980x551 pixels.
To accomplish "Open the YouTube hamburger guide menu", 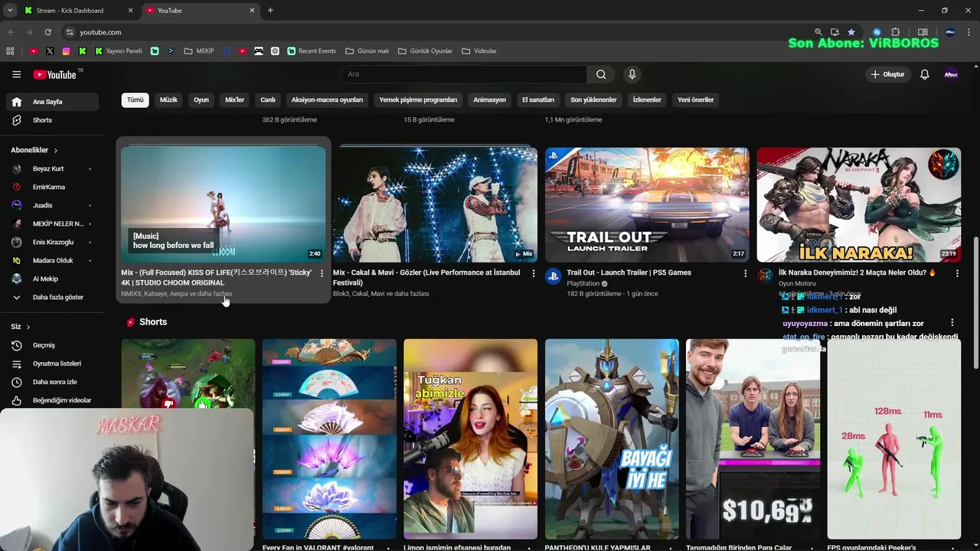I will pos(16,74).
